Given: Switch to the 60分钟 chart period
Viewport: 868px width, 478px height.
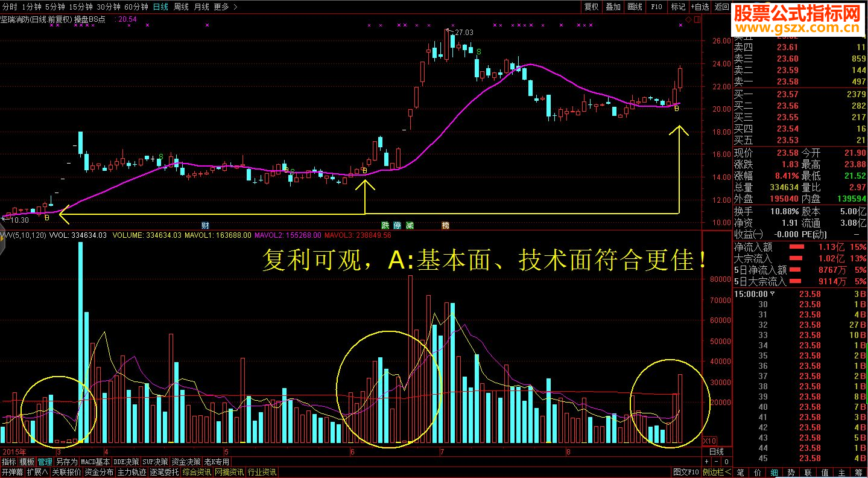Looking at the screenshot, I should pos(136,7).
